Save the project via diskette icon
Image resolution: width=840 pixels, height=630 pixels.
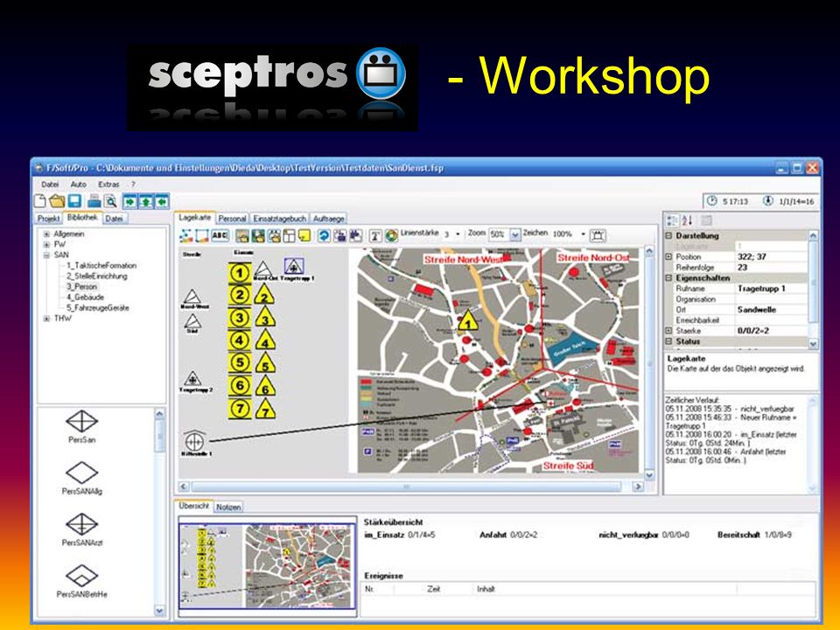[74, 201]
